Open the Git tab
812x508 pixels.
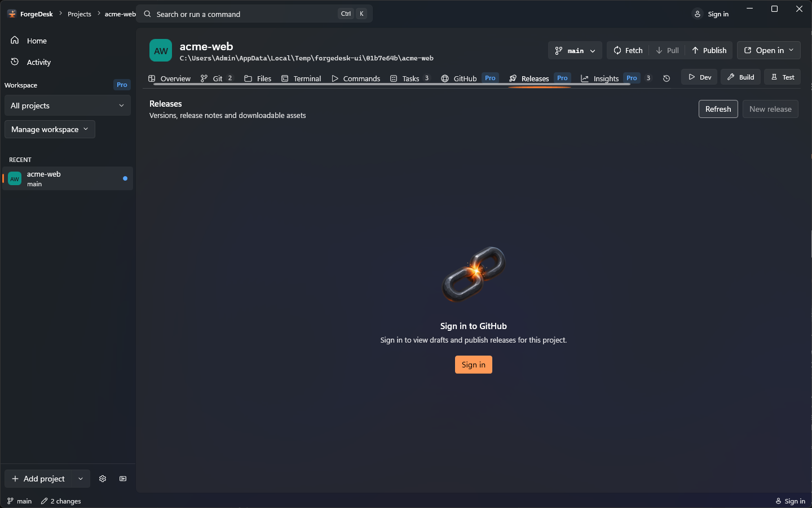(216, 78)
